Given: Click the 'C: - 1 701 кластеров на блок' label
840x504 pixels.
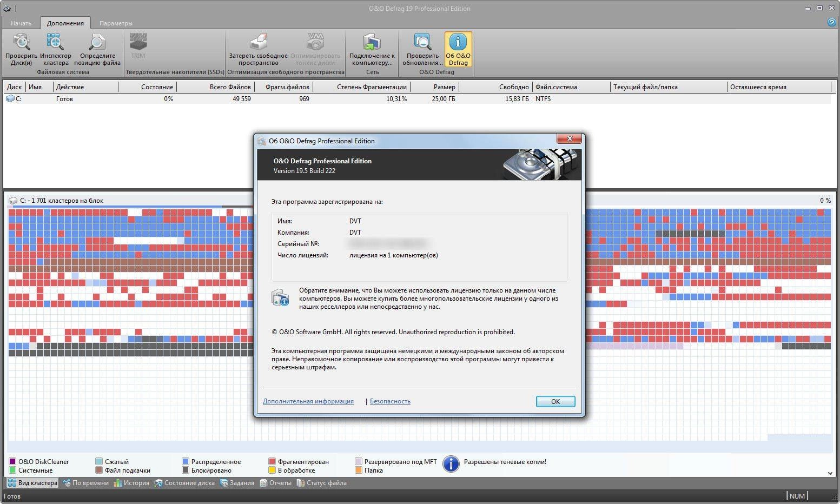Looking at the screenshot, I should tap(62, 201).
